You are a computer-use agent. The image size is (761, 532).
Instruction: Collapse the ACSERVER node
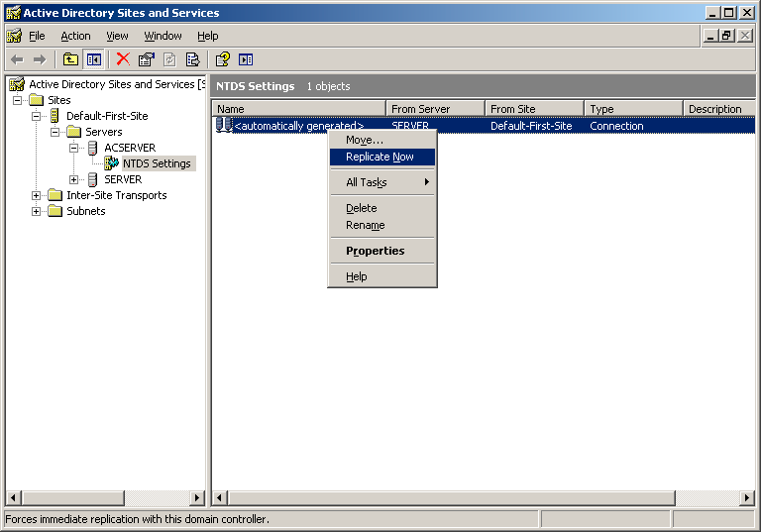click(73, 148)
